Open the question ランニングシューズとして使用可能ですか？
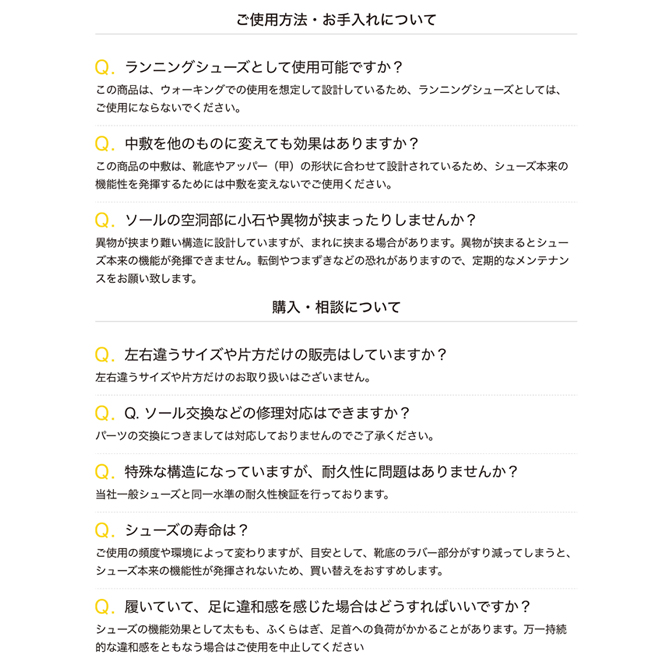This screenshot has height=665, width=665. [264, 67]
